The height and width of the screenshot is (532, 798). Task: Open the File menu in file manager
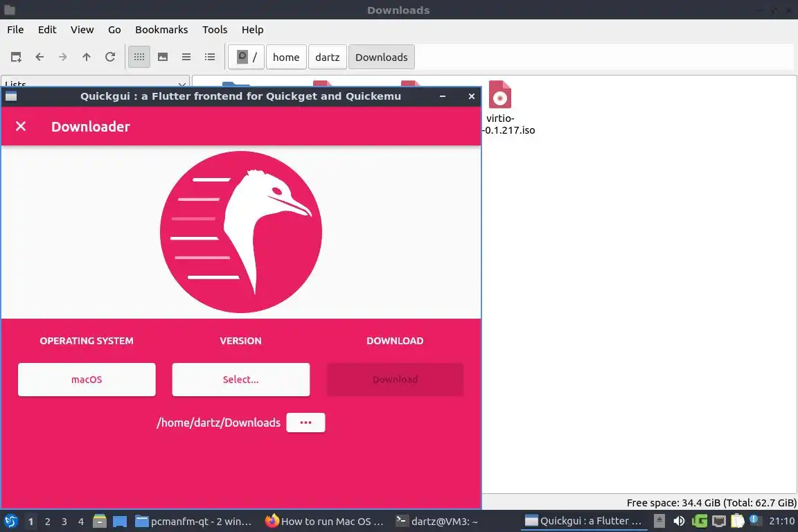[x=15, y=30]
